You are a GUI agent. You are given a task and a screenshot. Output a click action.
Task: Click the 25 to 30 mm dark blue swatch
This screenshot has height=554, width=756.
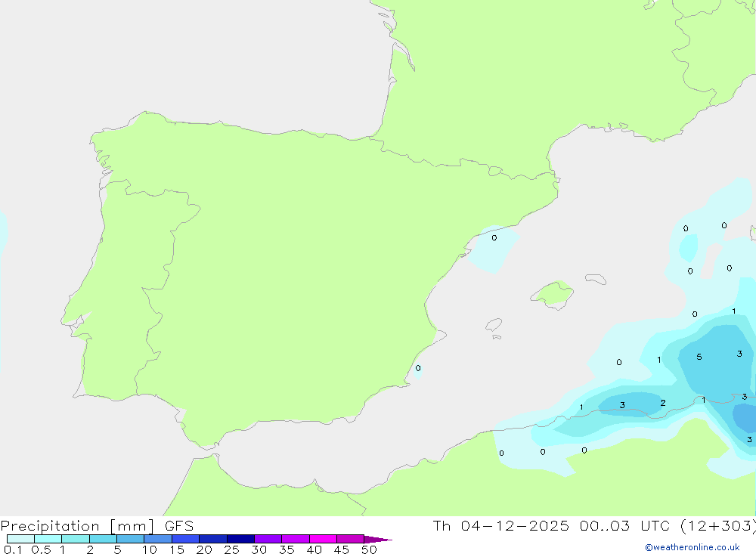coord(240,539)
